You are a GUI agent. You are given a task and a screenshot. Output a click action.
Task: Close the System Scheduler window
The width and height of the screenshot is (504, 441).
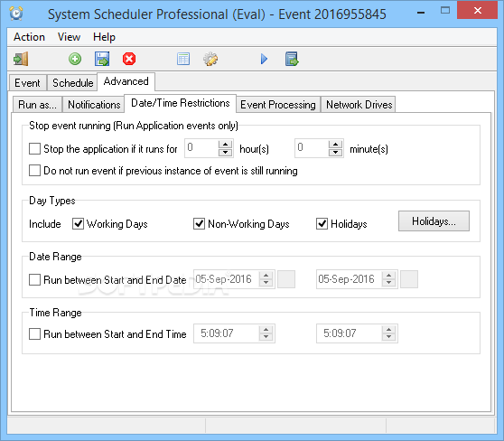tap(478, 10)
